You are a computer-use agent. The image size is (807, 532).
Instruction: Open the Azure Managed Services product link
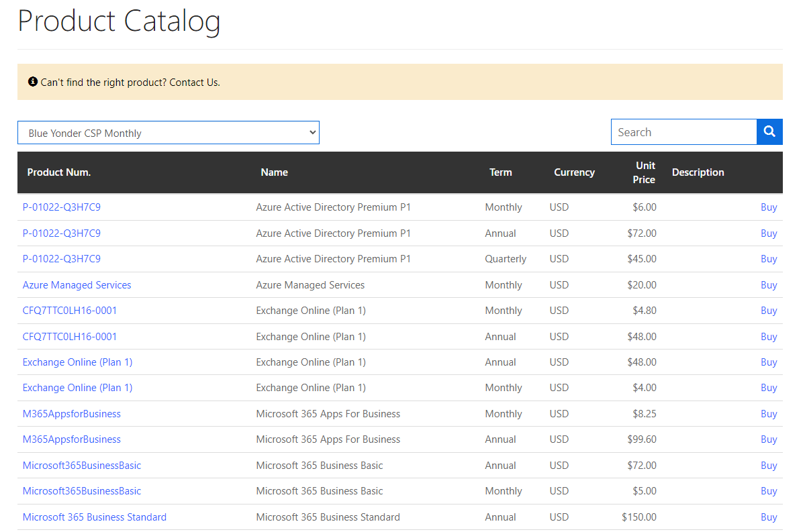(x=77, y=285)
